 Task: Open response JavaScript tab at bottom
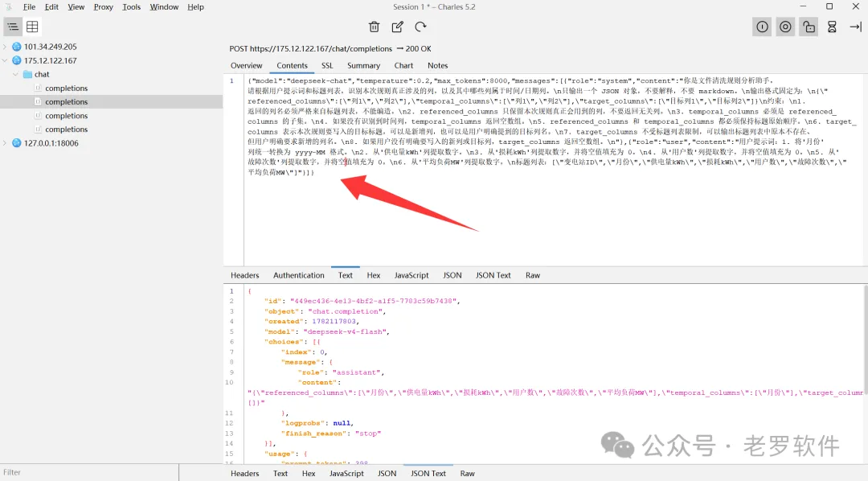(x=346, y=474)
